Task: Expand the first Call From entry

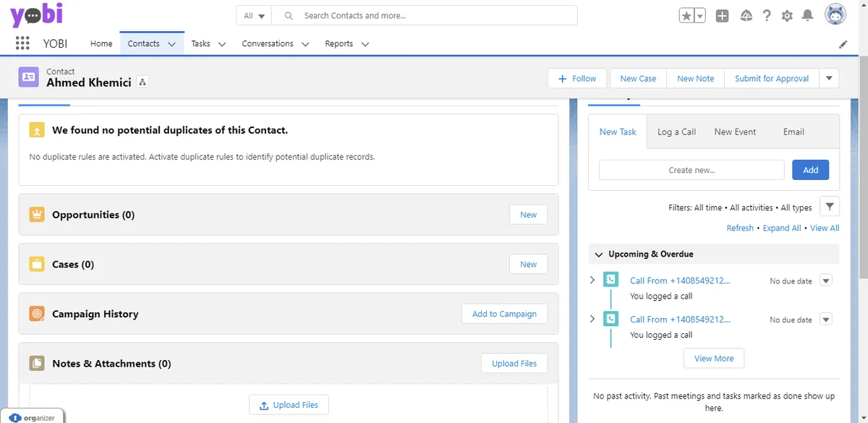Action: (x=592, y=280)
